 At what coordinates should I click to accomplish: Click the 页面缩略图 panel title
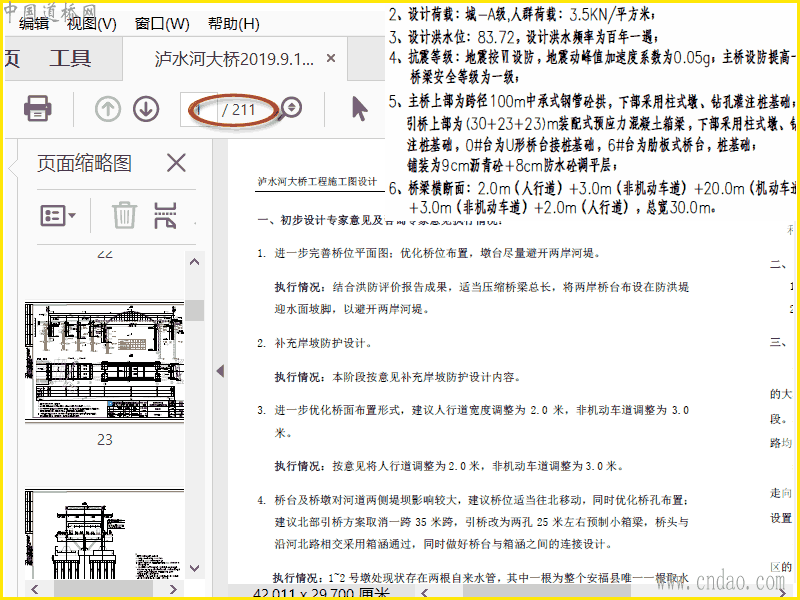(85, 163)
